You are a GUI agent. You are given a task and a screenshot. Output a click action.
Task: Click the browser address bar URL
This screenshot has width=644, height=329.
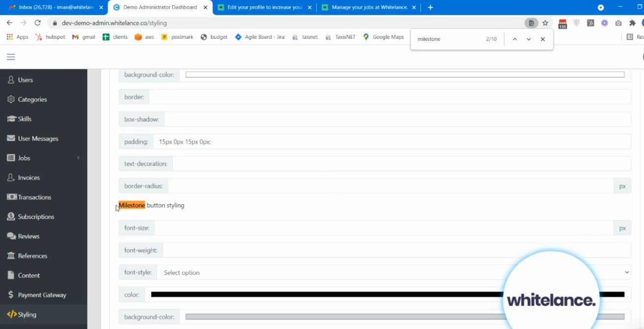tap(114, 23)
